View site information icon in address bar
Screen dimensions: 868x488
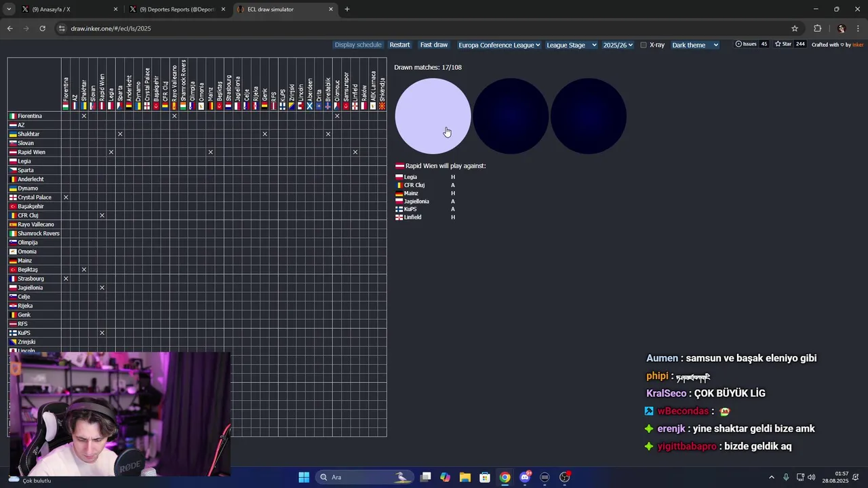coord(62,28)
